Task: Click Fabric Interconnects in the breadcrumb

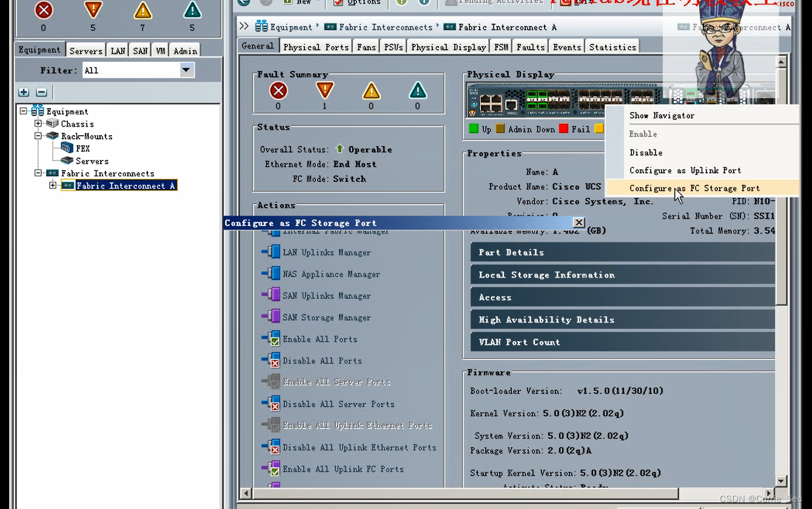Action: 386,27
